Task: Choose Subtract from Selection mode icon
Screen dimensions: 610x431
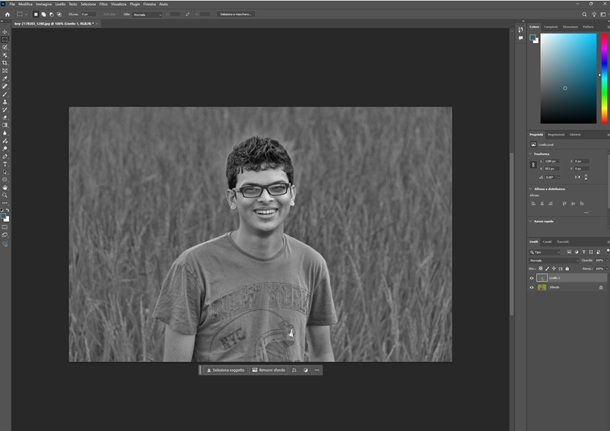Action: 51,14
